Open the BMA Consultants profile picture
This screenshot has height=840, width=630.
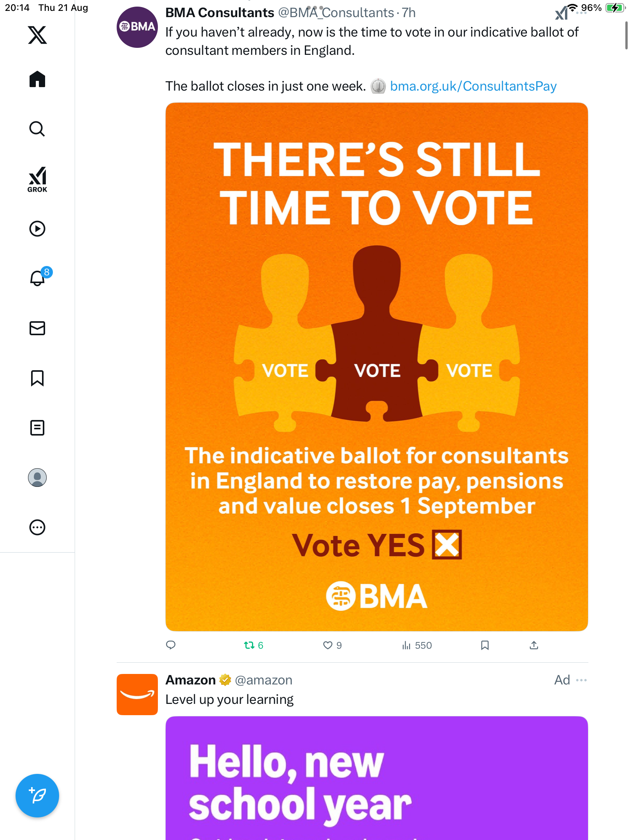pyautogui.click(x=137, y=27)
